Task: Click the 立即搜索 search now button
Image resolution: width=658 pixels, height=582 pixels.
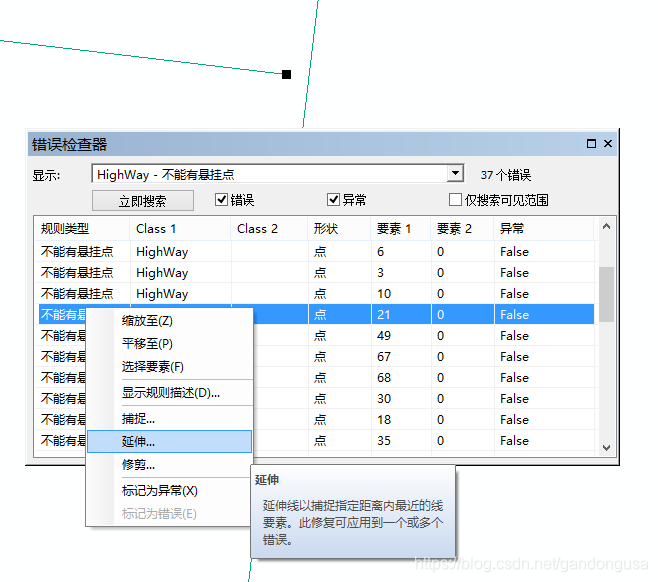Action: coord(143,201)
